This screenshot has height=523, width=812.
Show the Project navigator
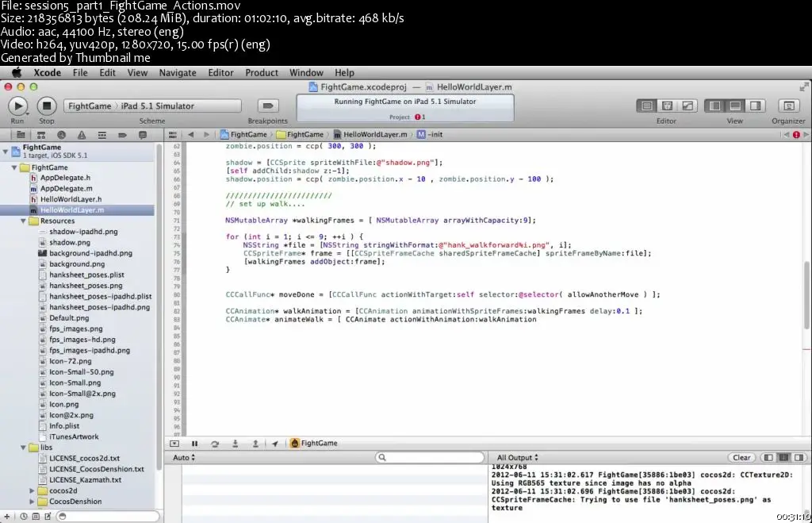coord(21,135)
